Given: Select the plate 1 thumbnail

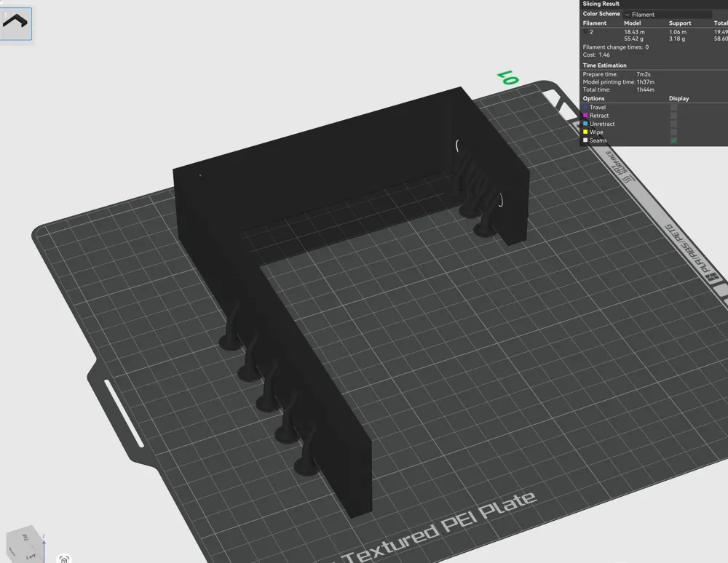Looking at the screenshot, I should click(15, 23).
